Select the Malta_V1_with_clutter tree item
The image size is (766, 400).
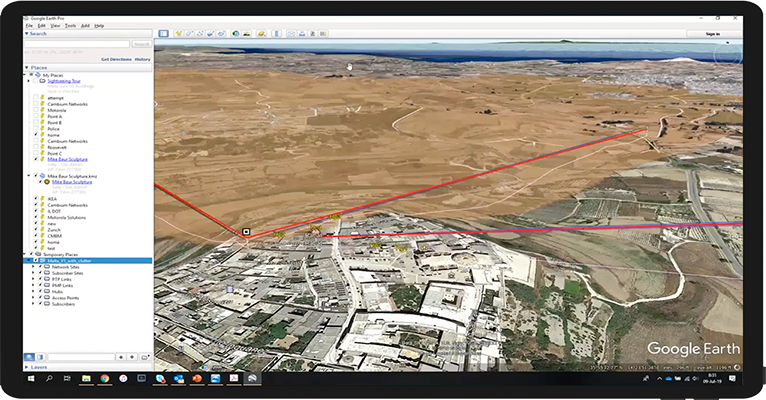click(x=69, y=261)
